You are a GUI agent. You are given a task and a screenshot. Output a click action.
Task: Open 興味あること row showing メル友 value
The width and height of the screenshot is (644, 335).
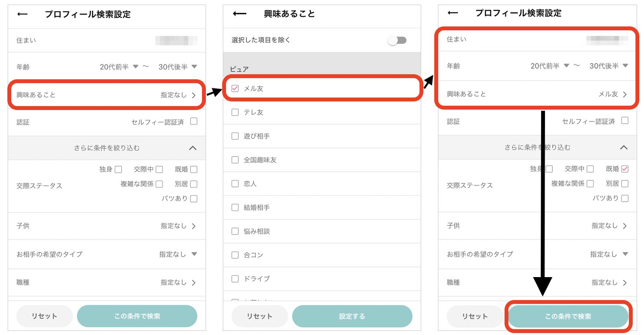point(536,94)
